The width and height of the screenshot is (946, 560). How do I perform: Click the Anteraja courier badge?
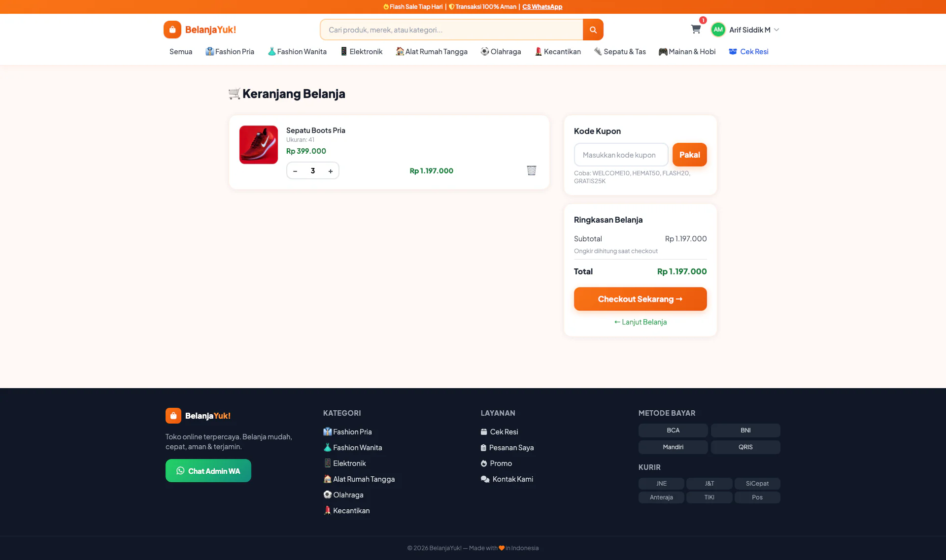(x=661, y=497)
